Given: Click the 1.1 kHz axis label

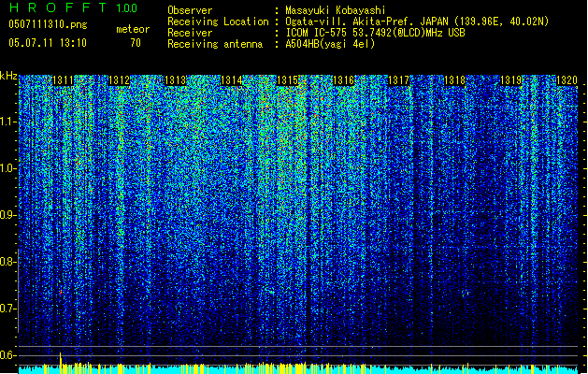Looking at the screenshot, I should click(x=7, y=122).
